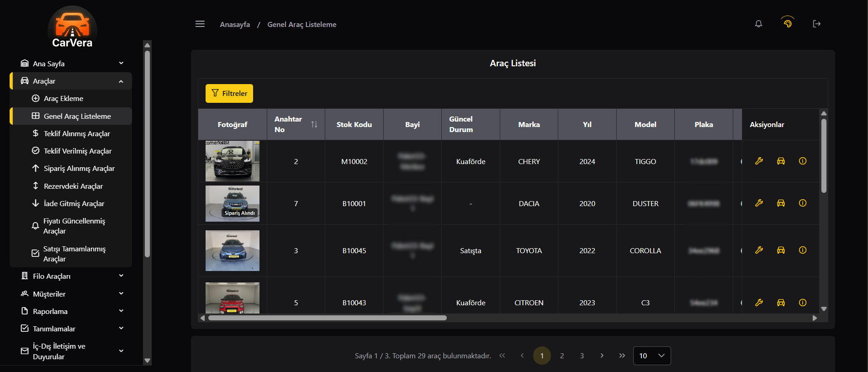
Task: Expand the Filo Araçları menu chevron
Action: click(121, 276)
